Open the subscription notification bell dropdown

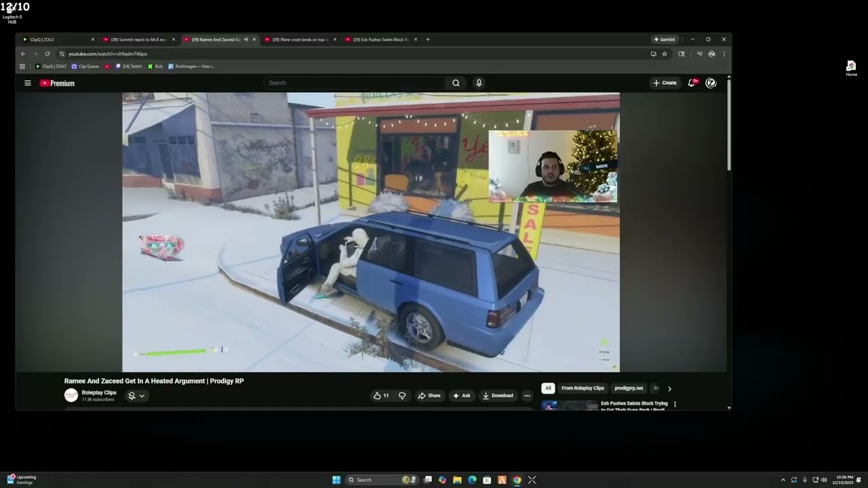(136, 396)
